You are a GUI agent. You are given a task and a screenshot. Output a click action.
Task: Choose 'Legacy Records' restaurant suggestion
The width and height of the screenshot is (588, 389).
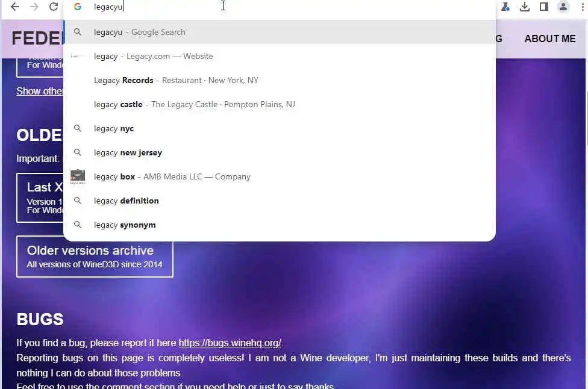coord(280,80)
